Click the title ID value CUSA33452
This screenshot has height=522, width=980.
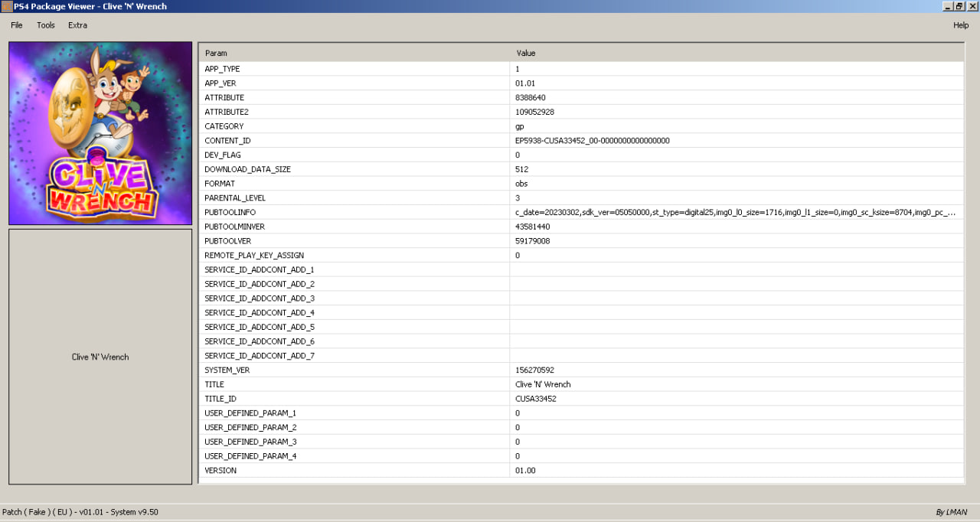(x=536, y=399)
